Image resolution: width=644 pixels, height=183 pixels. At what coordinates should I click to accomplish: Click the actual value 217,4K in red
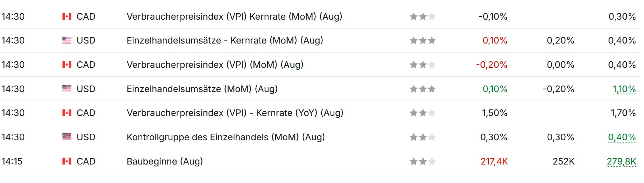pyautogui.click(x=494, y=161)
